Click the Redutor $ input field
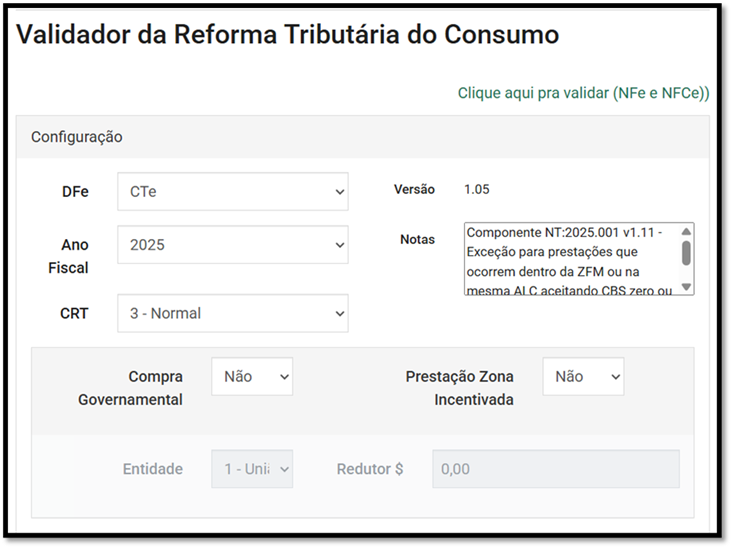The height and width of the screenshot is (548, 732). coord(555,469)
